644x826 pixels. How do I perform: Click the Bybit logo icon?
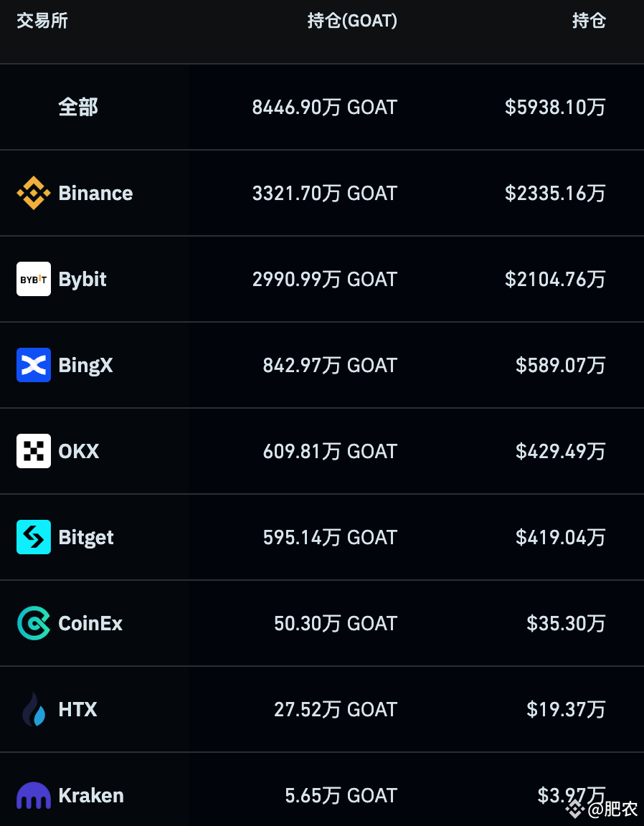33,279
